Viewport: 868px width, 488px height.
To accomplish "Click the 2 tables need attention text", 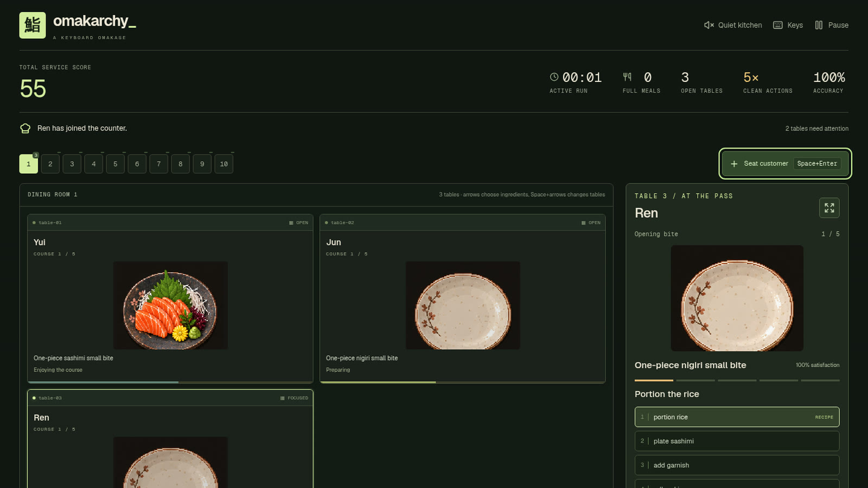I will click(816, 129).
